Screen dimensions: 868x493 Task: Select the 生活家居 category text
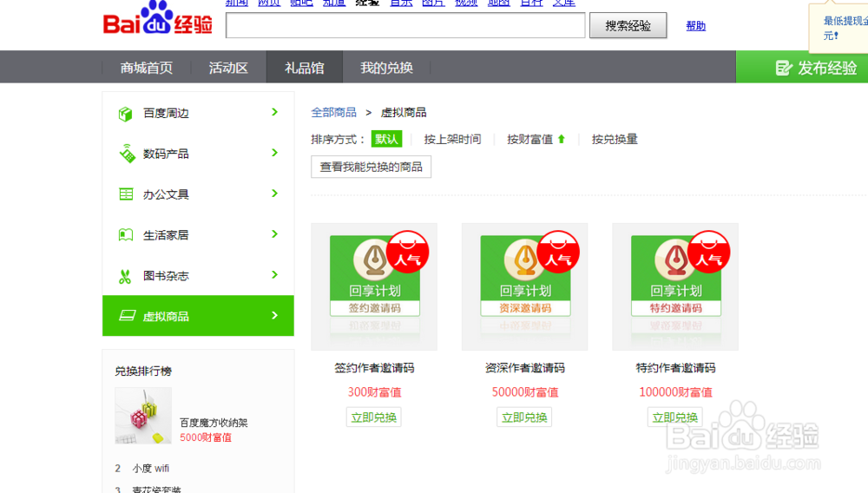(166, 235)
